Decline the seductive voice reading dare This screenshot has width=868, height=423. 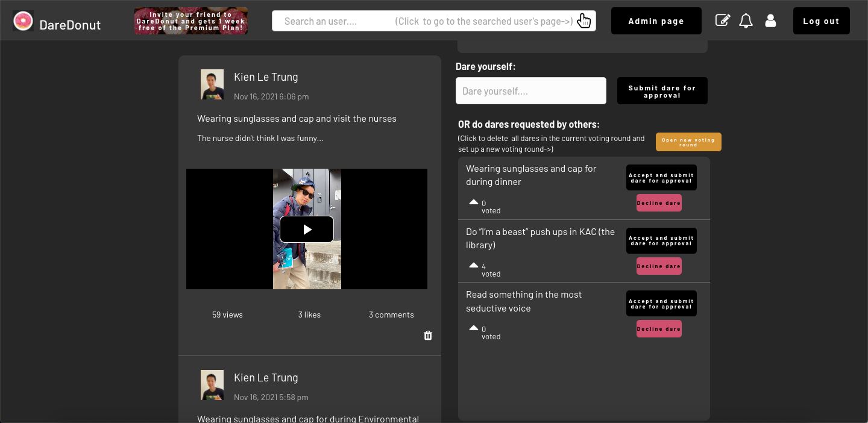659,329
